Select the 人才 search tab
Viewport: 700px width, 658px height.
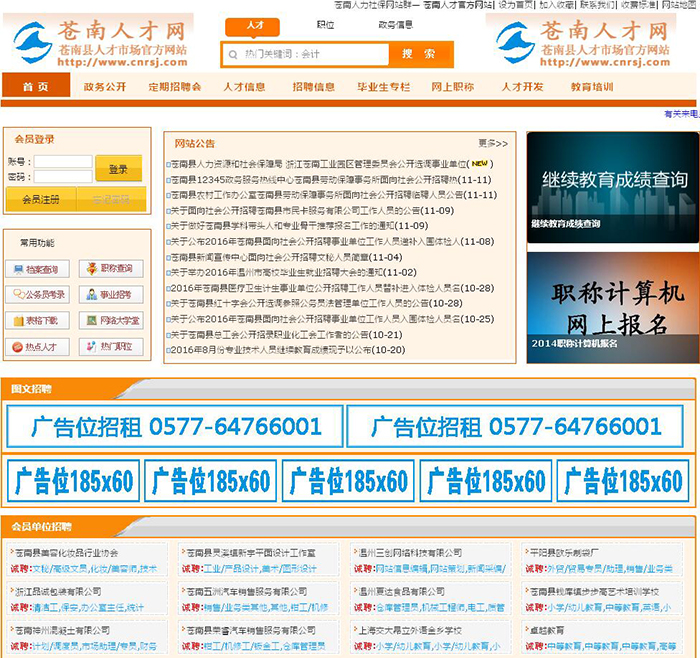(253, 26)
